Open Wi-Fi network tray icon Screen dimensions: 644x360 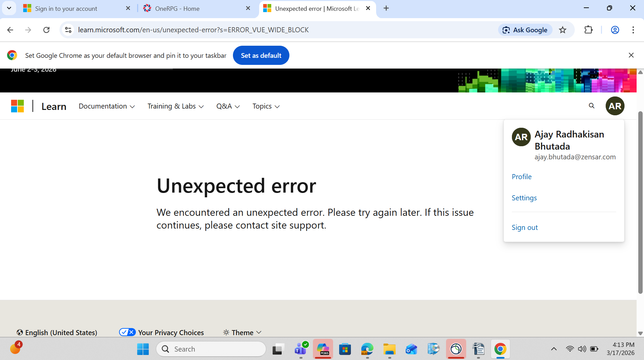point(570,349)
